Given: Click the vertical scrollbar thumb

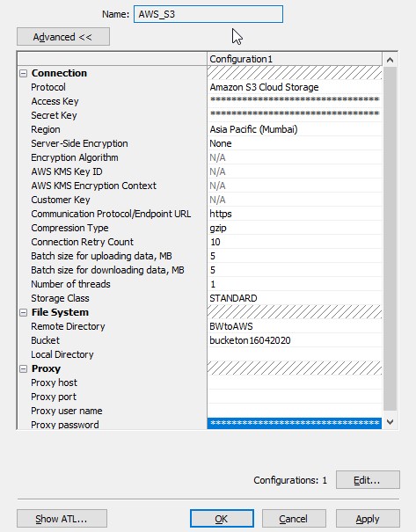Looking at the screenshot, I should point(390,238).
